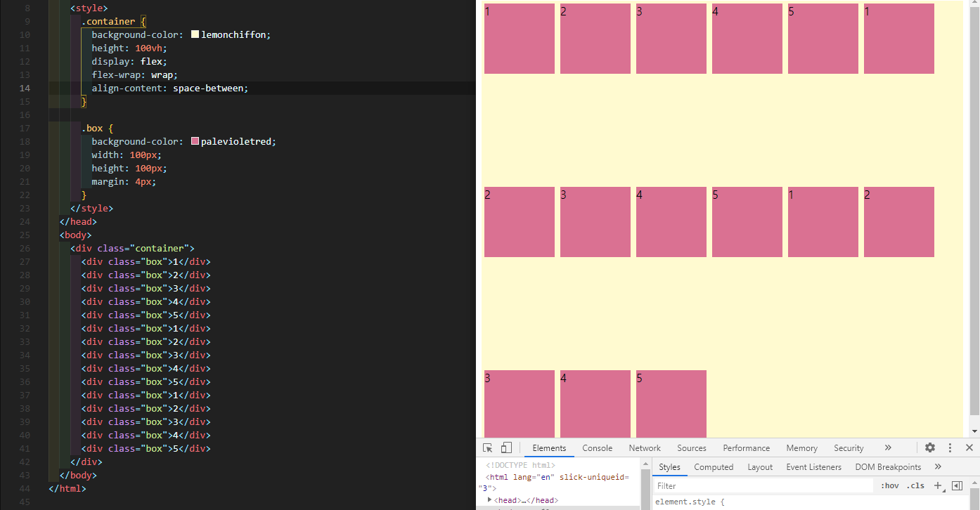The width and height of the screenshot is (980, 510).
Task: Open the Sources tab
Action: pos(692,447)
